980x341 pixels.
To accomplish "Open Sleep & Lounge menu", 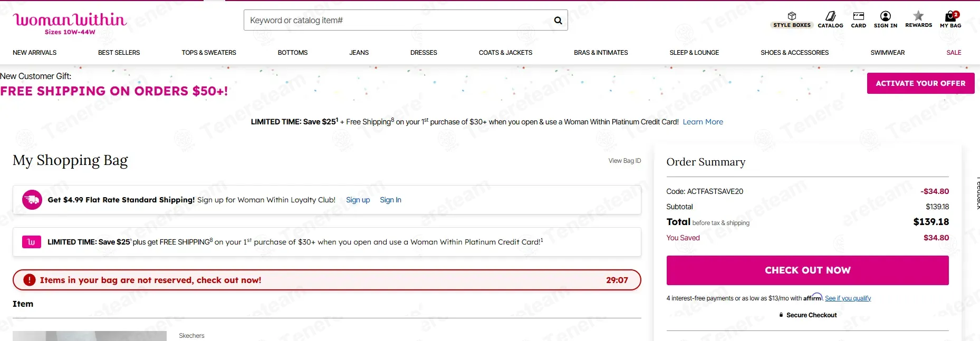I will click(694, 53).
